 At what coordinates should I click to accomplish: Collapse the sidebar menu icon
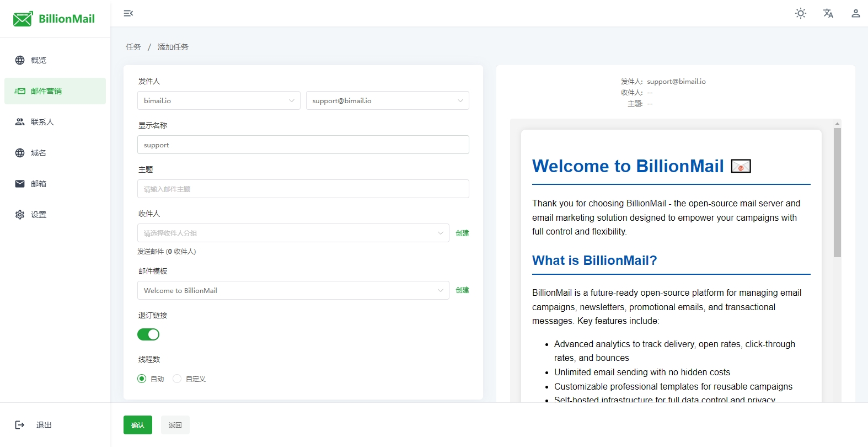(x=128, y=13)
